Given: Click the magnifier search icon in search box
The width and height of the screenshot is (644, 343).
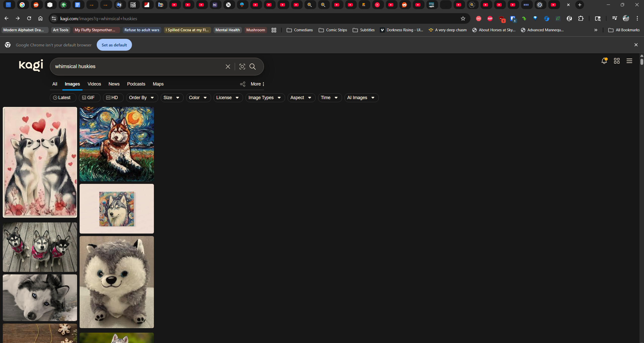Looking at the screenshot, I should (253, 67).
